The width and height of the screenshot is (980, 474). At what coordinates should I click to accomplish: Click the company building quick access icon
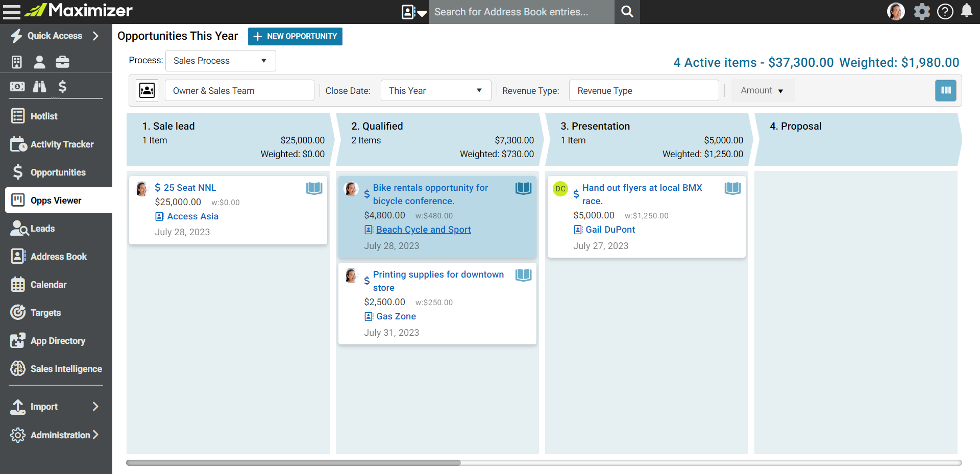(17, 62)
